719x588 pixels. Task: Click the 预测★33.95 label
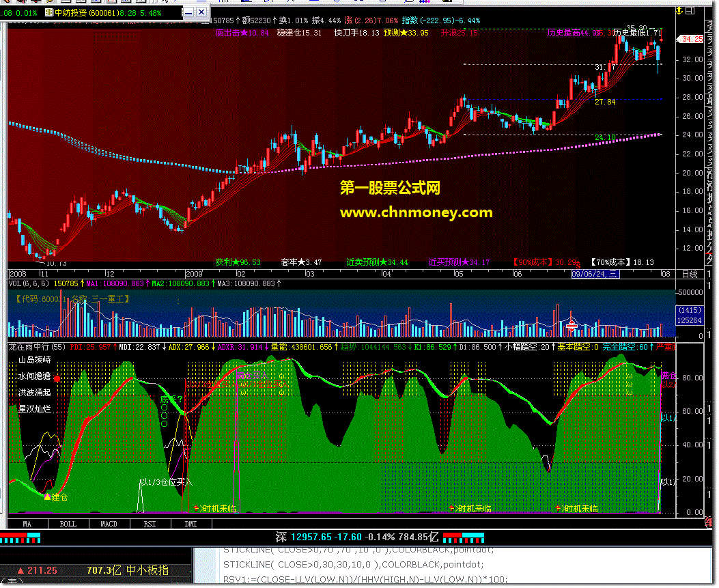click(x=406, y=33)
